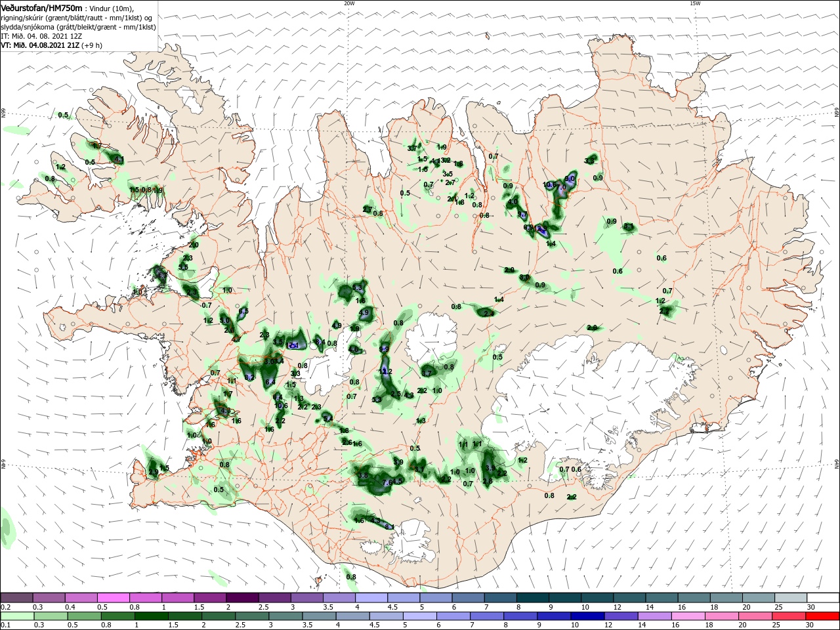Click the 6–7 swatch in lower legend row

pyautogui.click(x=452, y=616)
